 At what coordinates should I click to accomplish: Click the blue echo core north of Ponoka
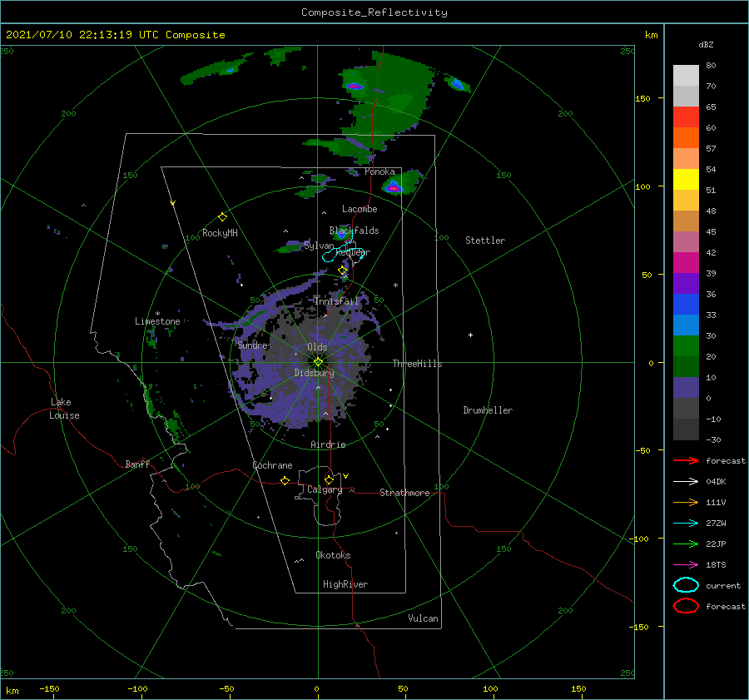click(x=354, y=87)
